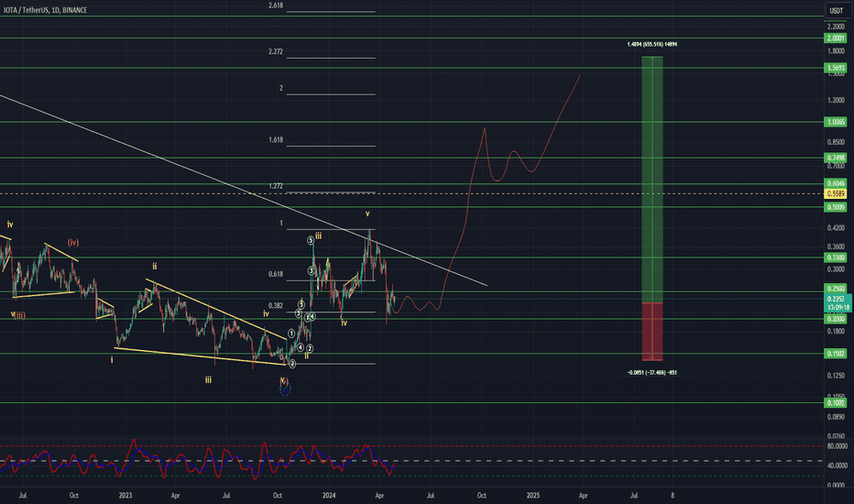Select the 0.1502 price level label
The width and height of the screenshot is (854, 504).
click(836, 354)
